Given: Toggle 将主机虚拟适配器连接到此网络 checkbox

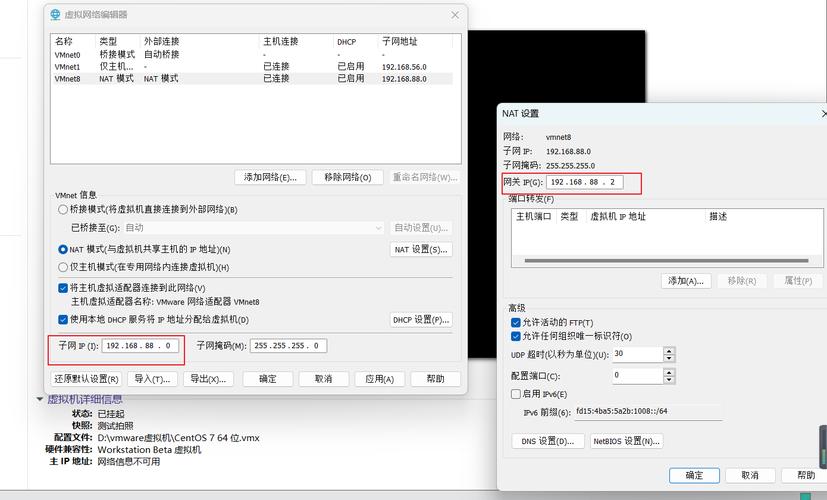Looking at the screenshot, I should [x=63, y=288].
